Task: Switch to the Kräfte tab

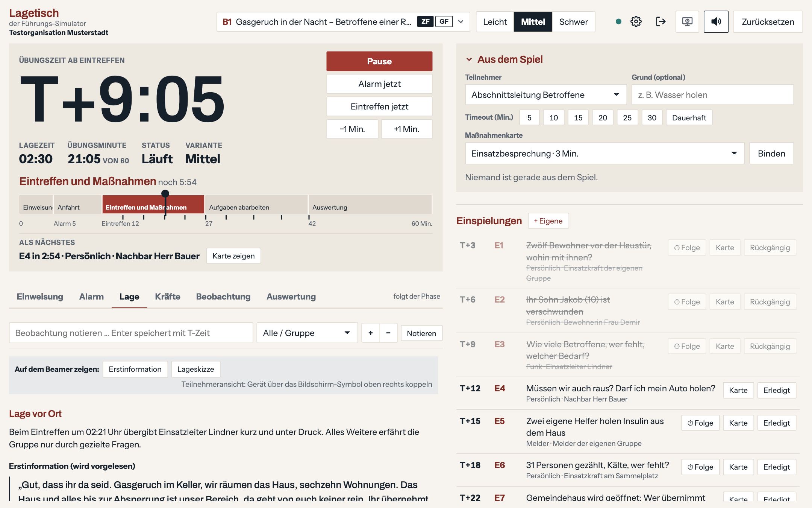Action: click(168, 297)
